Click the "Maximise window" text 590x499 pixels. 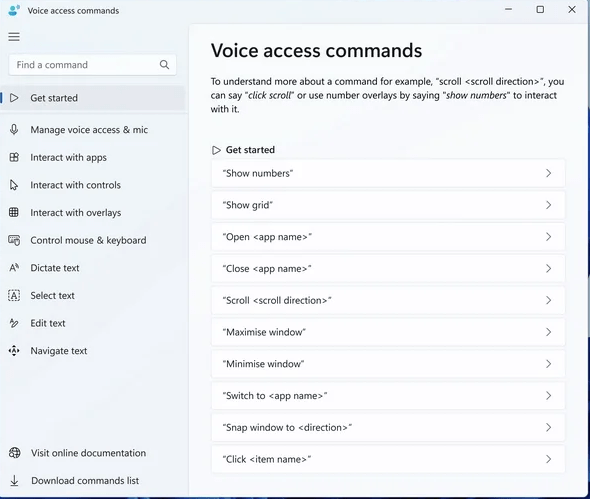[x=264, y=332]
